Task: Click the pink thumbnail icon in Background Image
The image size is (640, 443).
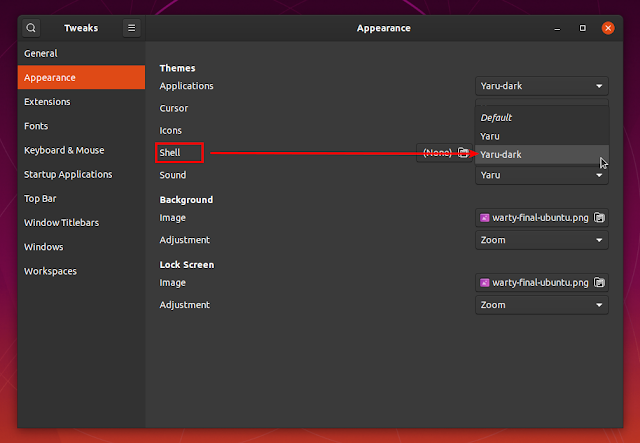Action: pos(484,218)
